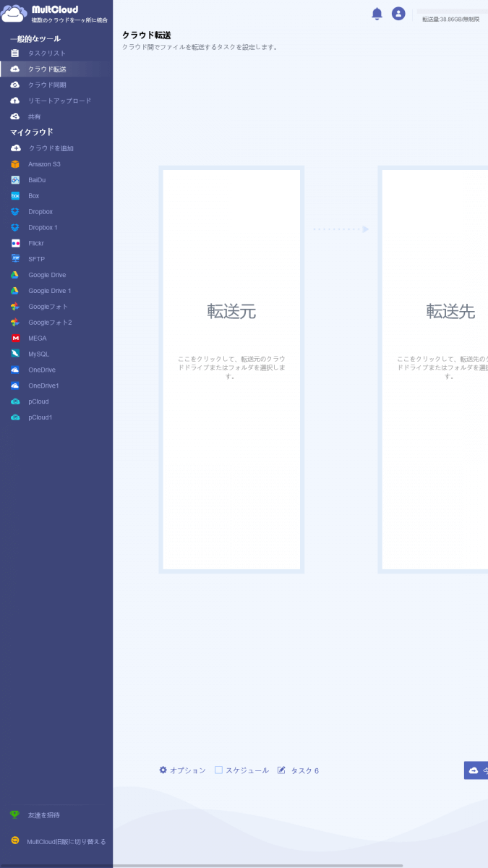
Task: Click the MySQL icon
Action: (x=14, y=354)
